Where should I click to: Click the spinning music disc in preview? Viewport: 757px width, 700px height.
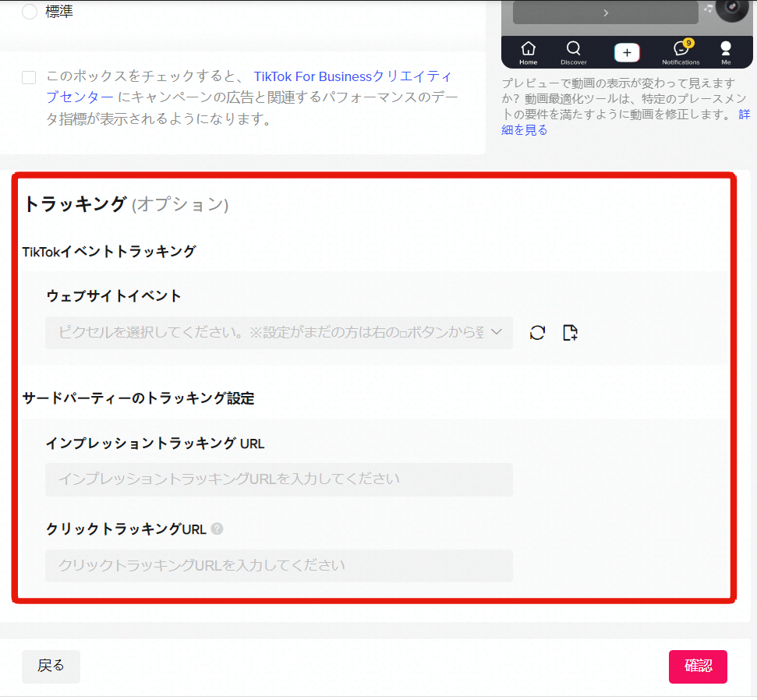[732, 9]
